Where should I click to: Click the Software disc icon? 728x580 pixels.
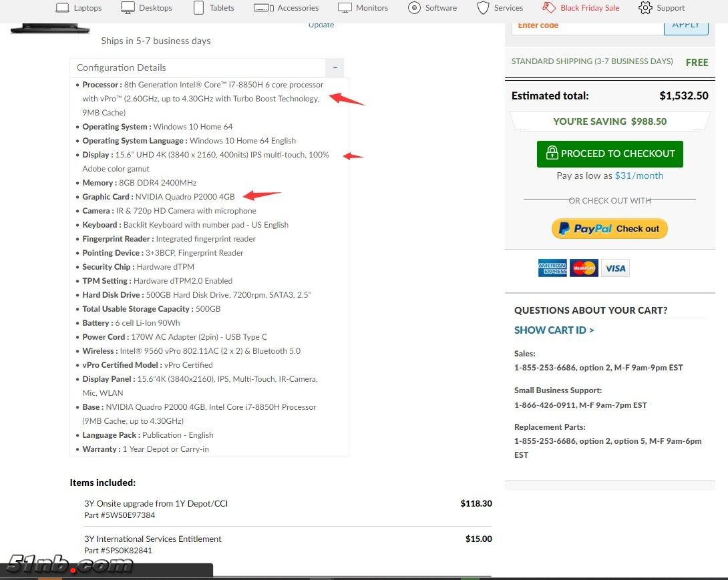pos(414,8)
